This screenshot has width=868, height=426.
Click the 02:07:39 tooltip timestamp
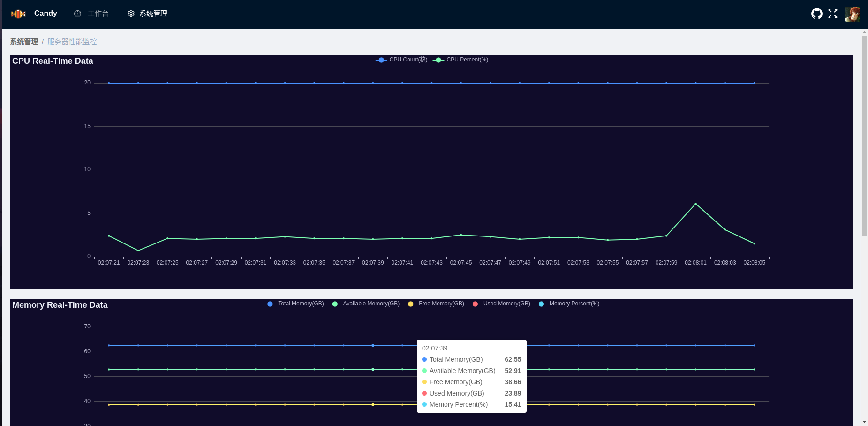click(435, 348)
